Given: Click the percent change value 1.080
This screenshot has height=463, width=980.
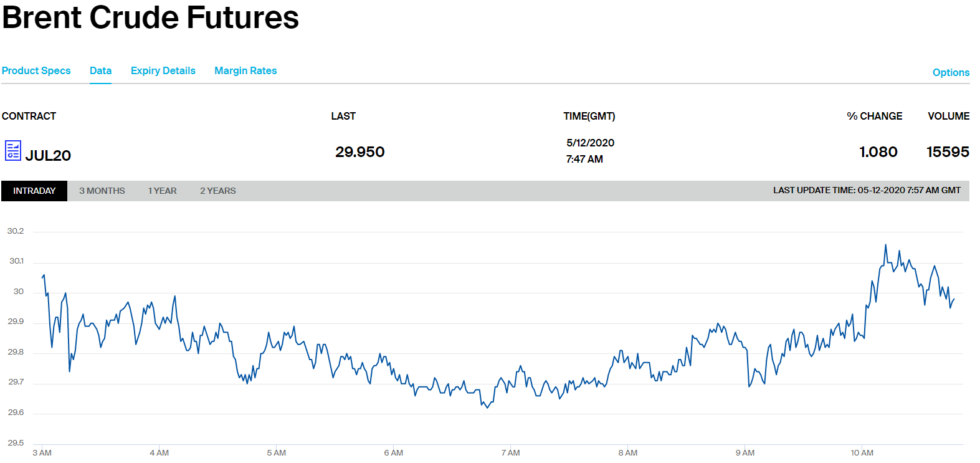Looking at the screenshot, I should click(878, 152).
